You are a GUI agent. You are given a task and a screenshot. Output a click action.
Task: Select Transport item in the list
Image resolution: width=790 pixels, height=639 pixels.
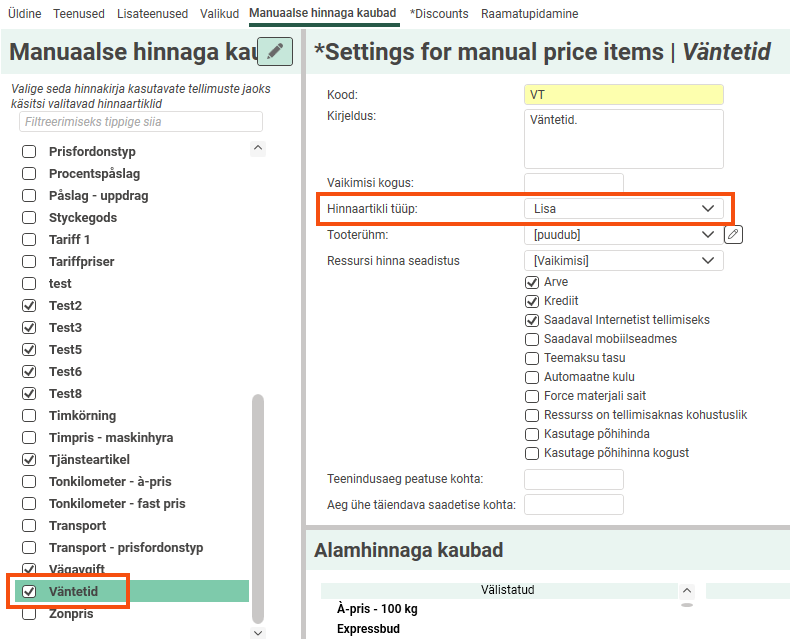tap(77, 526)
